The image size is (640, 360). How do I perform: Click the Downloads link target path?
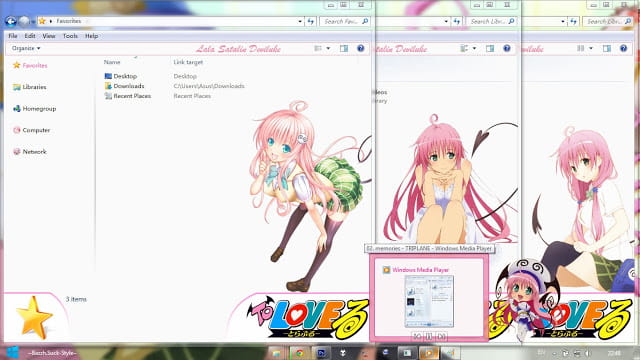(x=209, y=86)
